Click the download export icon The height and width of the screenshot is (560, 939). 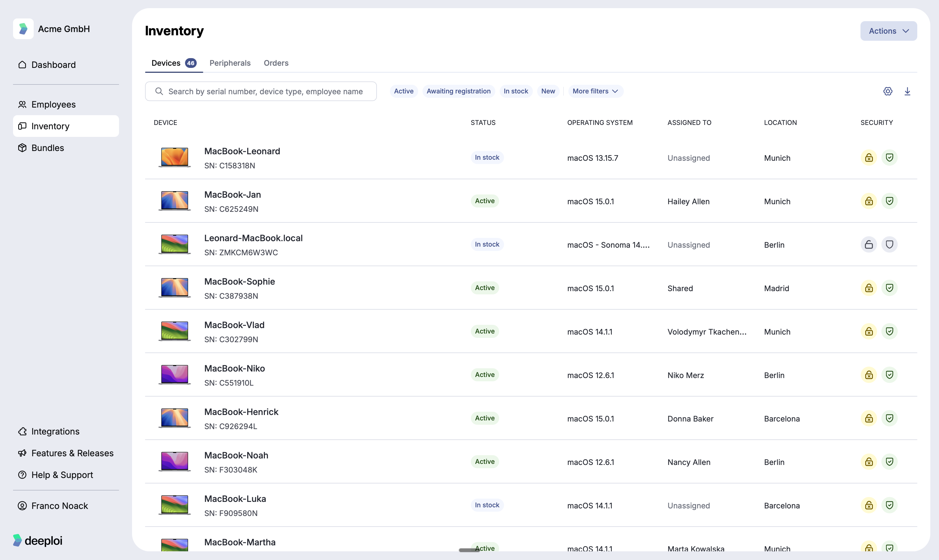point(907,91)
